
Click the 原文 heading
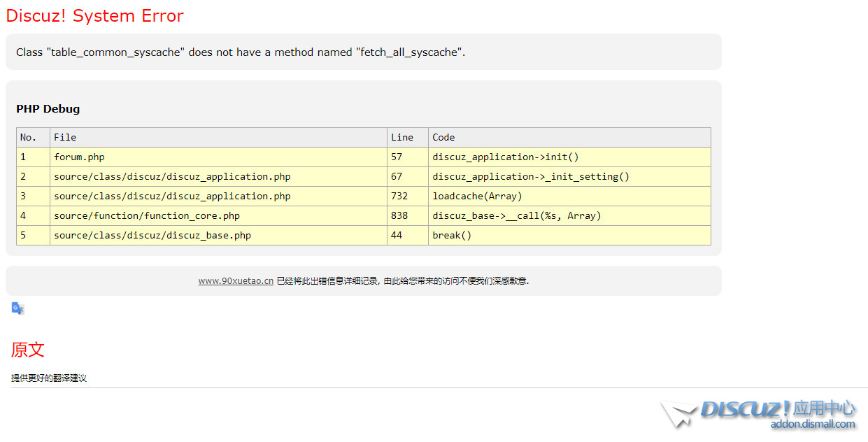28,350
